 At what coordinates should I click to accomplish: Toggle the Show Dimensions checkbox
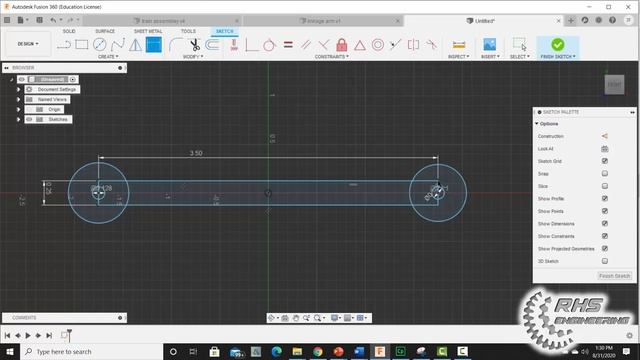coord(605,224)
